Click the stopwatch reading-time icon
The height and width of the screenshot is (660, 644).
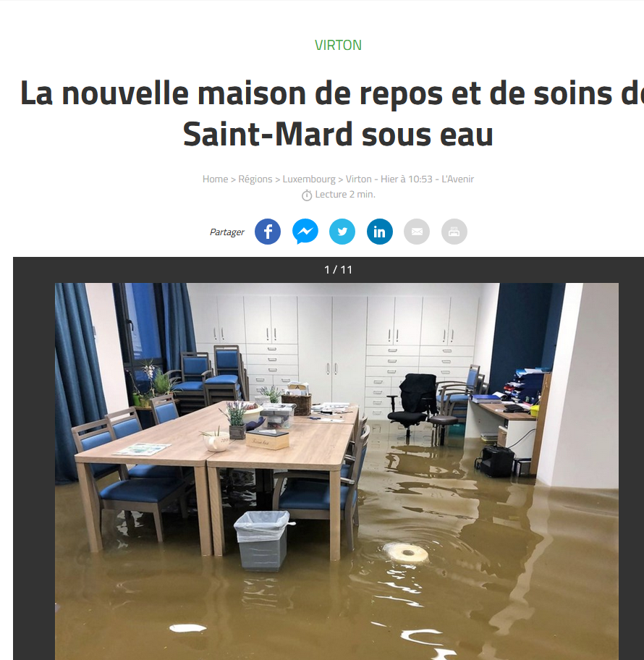coord(307,195)
